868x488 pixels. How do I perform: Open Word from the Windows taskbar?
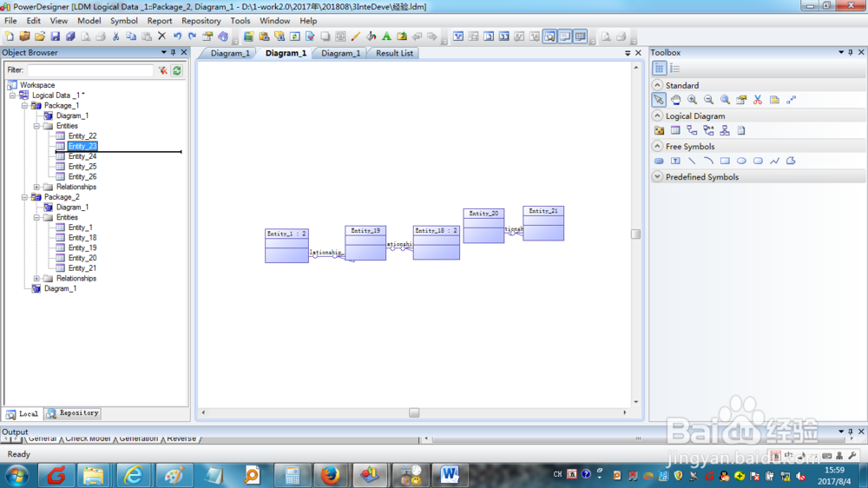(450, 475)
